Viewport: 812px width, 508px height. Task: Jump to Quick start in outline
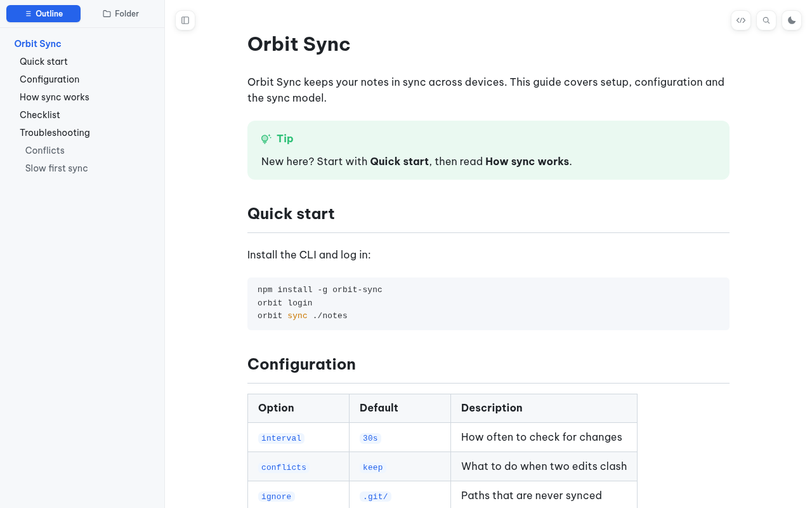coord(44,62)
